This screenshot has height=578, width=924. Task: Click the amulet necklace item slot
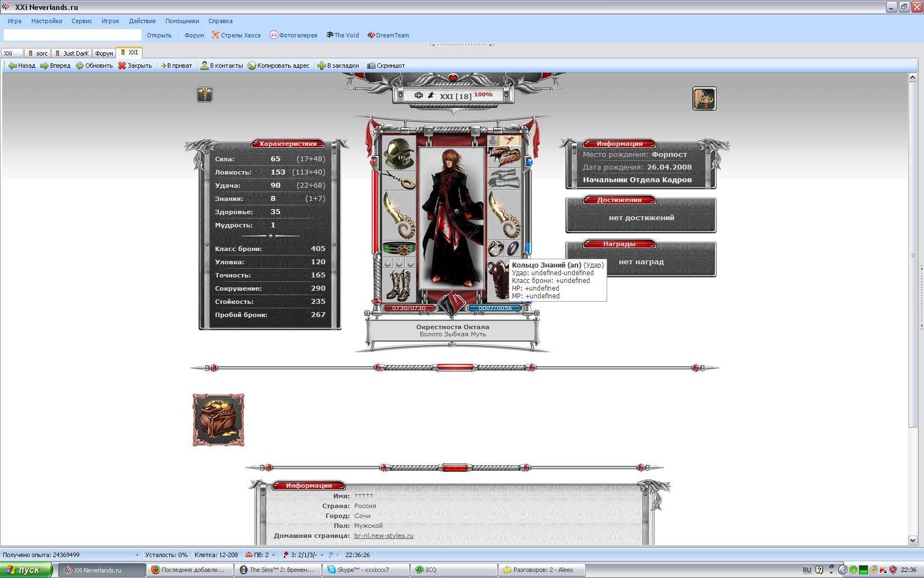click(399, 179)
